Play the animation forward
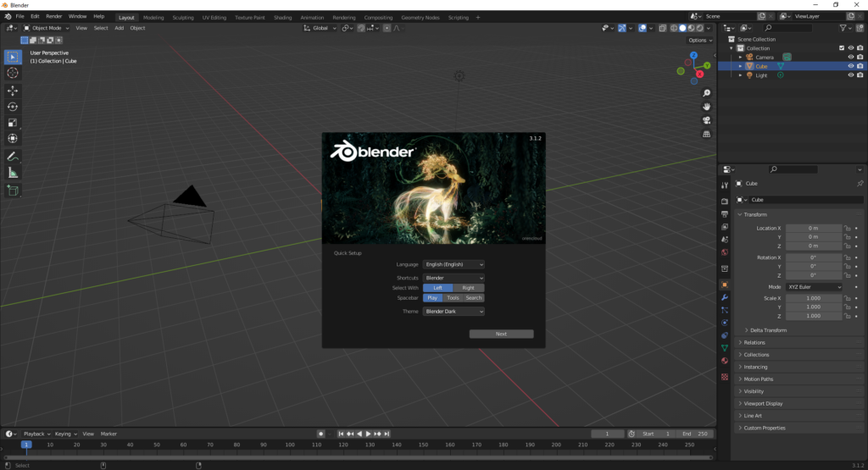 [x=368, y=434]
